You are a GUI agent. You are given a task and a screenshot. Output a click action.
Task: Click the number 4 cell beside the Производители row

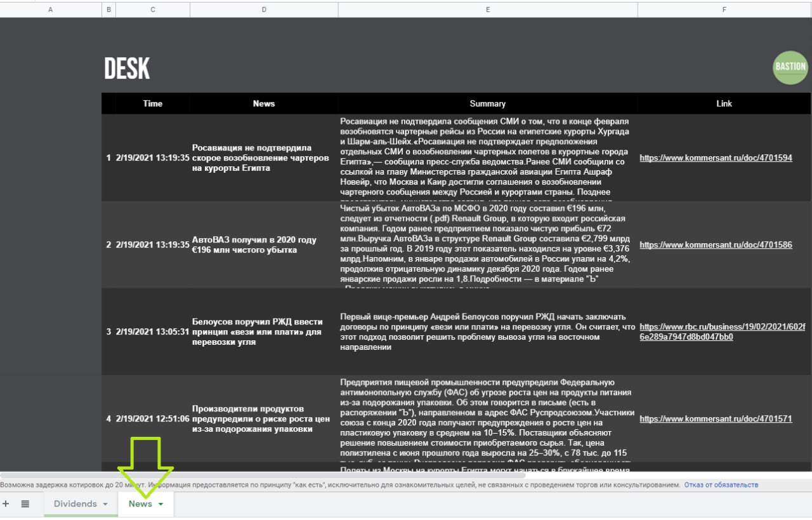(x=108, y=419)
